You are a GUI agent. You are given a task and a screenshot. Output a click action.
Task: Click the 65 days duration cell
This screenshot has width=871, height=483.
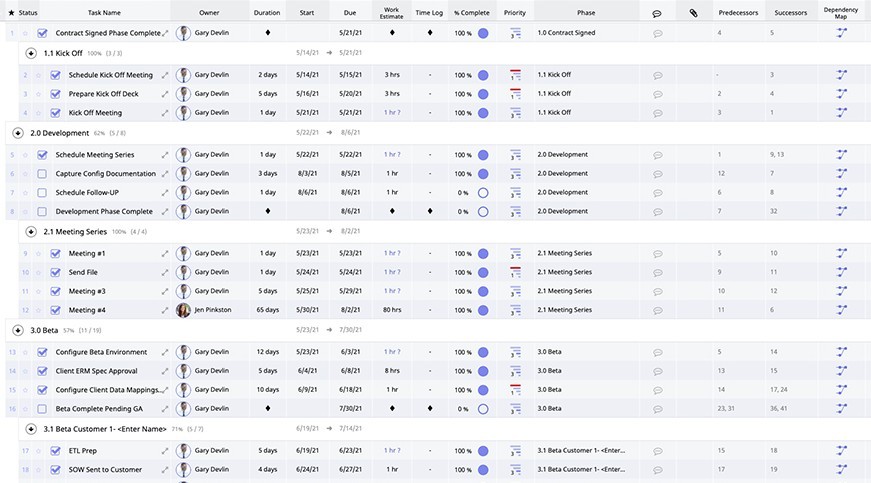click(x=268, y=310)
